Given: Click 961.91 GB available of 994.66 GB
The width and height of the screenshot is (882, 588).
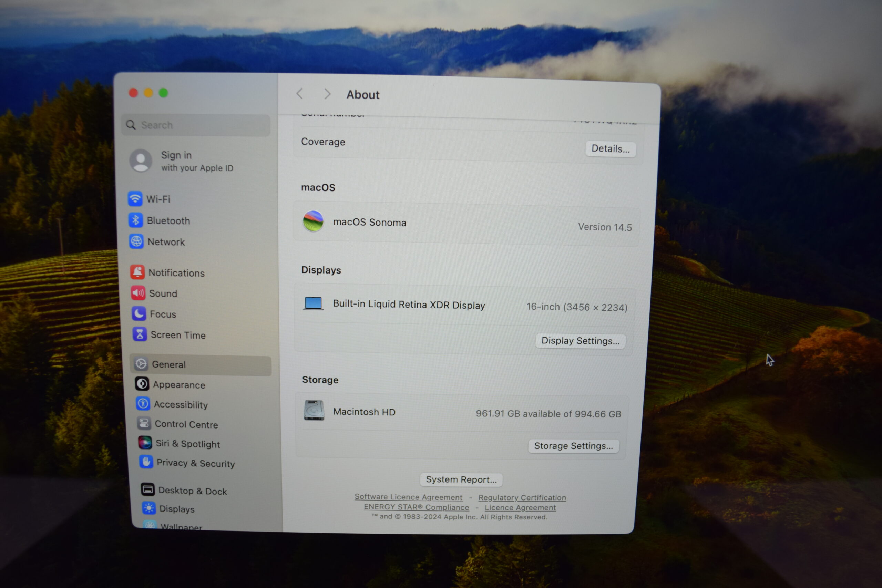Looking at the screenshot, I should (x=548, y=413).
